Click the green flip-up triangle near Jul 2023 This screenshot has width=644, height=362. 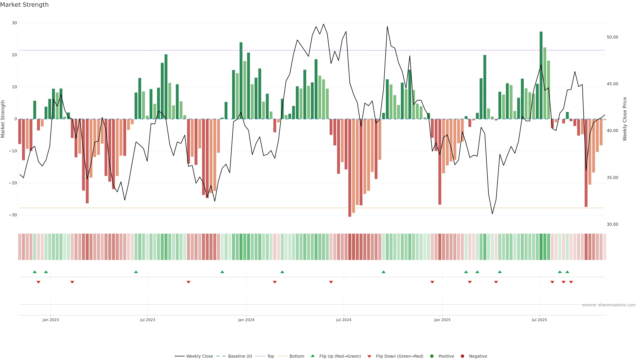136,272
